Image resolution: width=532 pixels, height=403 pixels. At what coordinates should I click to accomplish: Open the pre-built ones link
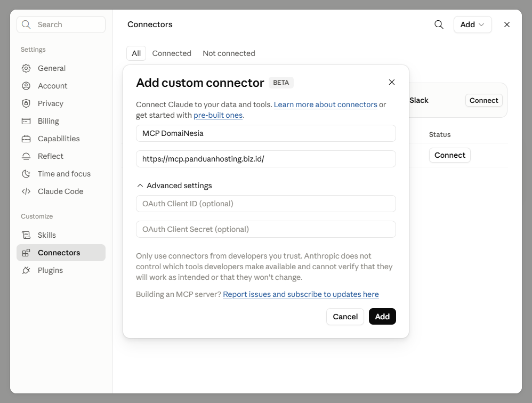(x=218, y=115)
